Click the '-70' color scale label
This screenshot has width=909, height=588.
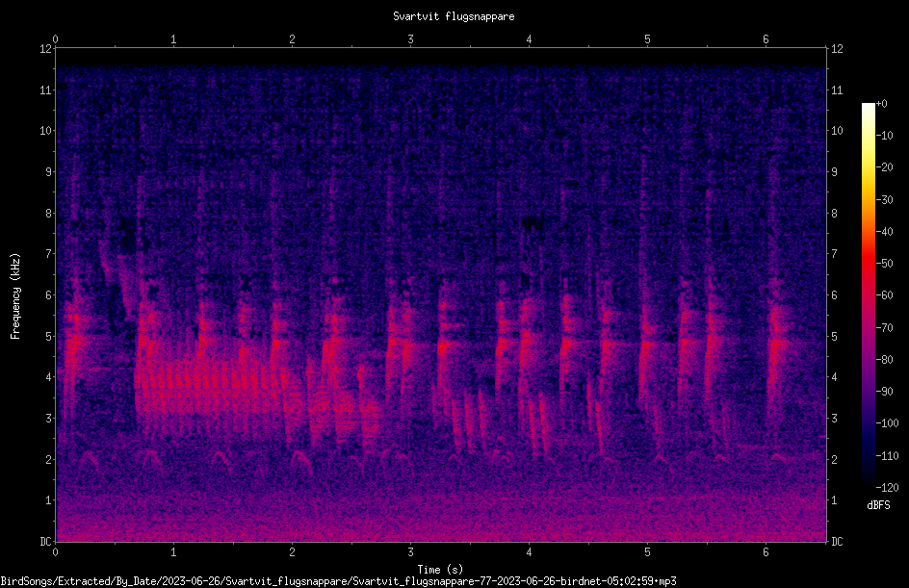(884, 328)
